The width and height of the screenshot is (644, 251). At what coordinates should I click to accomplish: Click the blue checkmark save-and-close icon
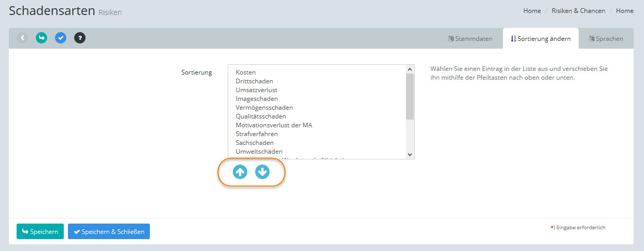point(61,38)
